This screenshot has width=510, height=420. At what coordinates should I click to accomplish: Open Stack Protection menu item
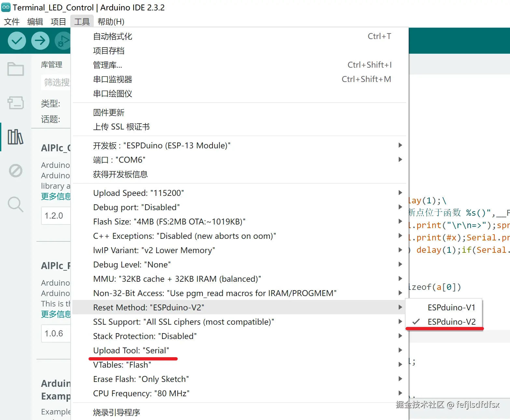point(240,336)
